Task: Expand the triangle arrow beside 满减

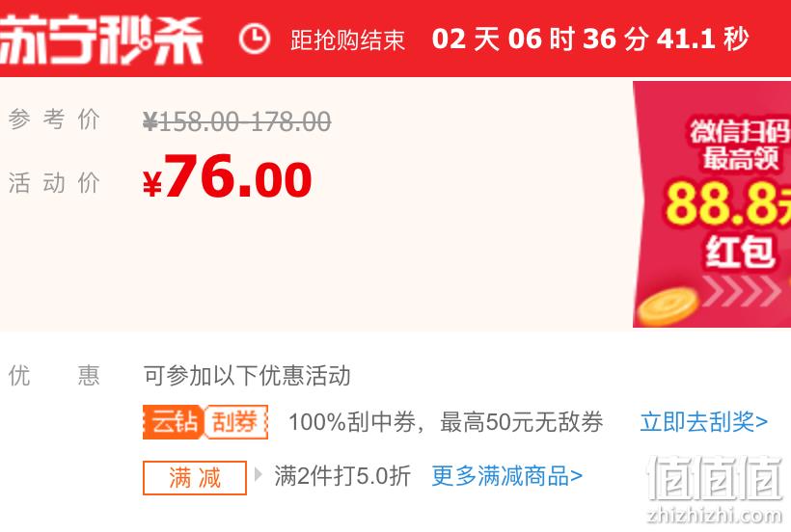Action: coord(259,474)
